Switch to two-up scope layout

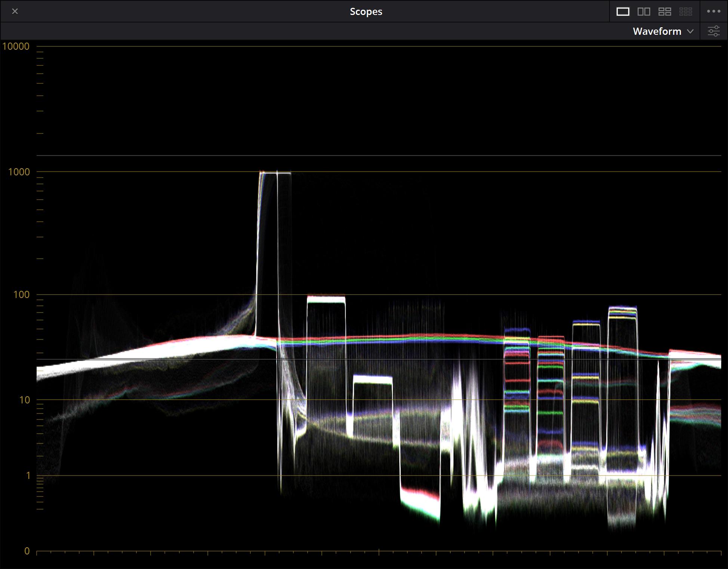644,12
